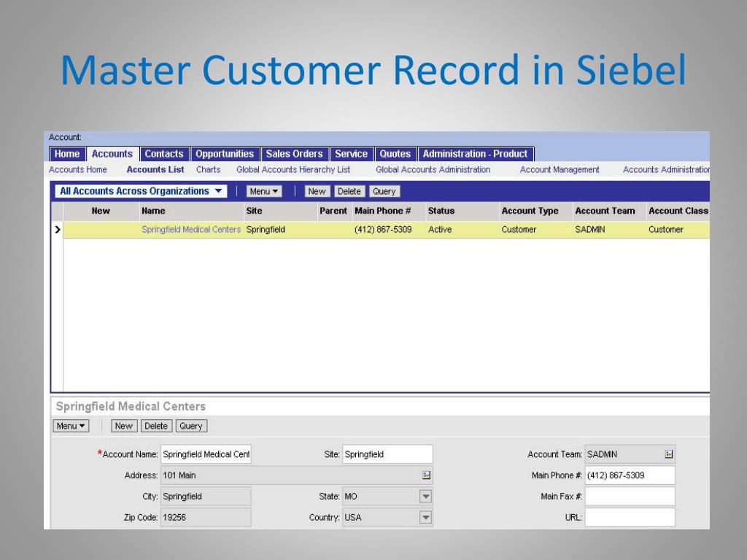Click the Status column header

pyautogui.click(x=441, y=211)
